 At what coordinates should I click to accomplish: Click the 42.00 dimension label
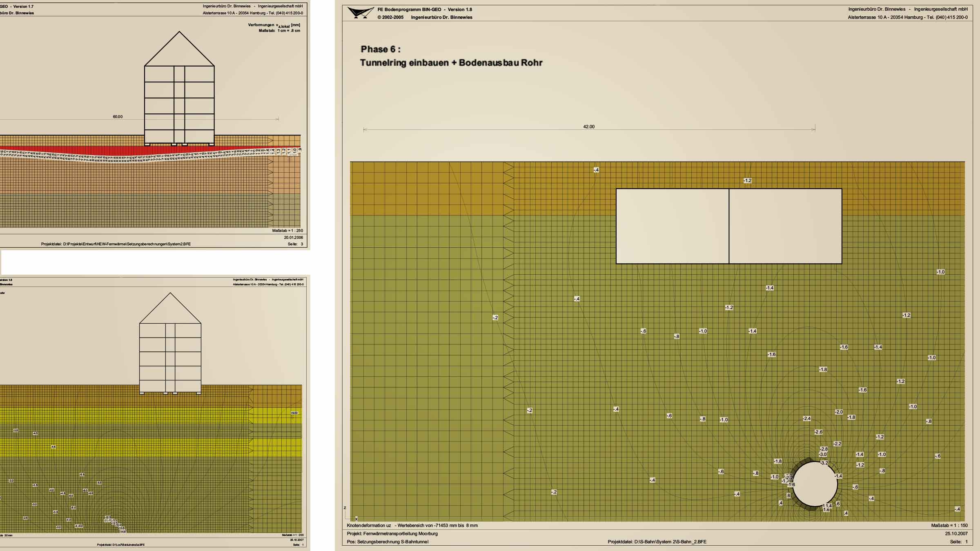click(589, 127)
